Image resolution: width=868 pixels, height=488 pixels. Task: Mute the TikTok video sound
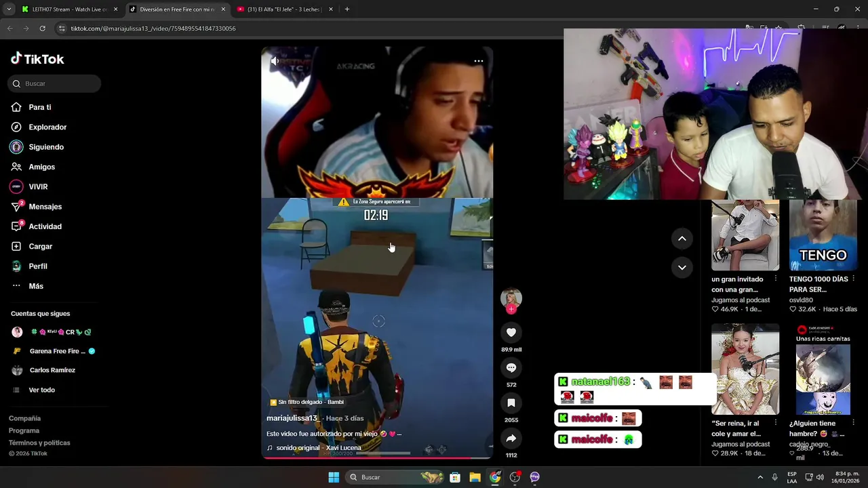click(x=275, y=61)
